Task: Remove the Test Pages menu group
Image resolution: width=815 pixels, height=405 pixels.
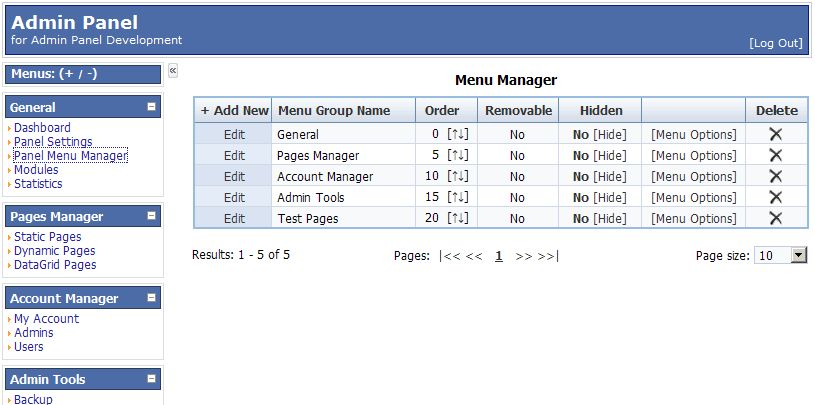Action: click(775, 218)
